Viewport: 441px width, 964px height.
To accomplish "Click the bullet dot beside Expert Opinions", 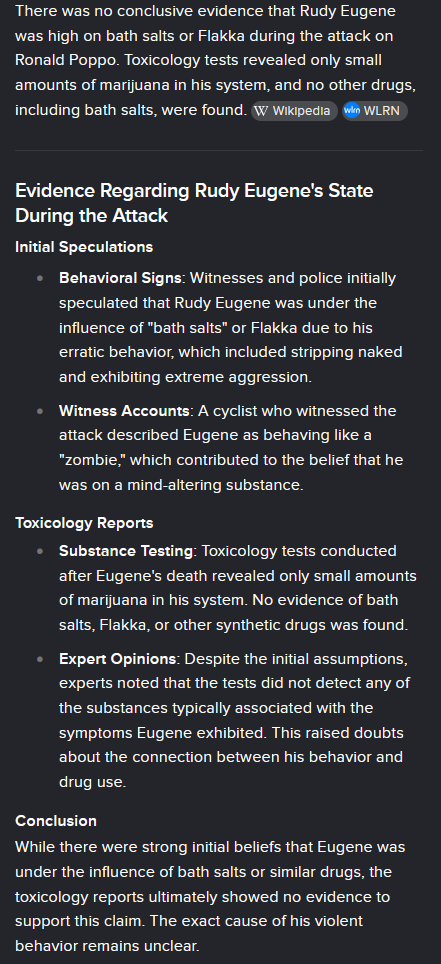I will (x=40, y=659).
